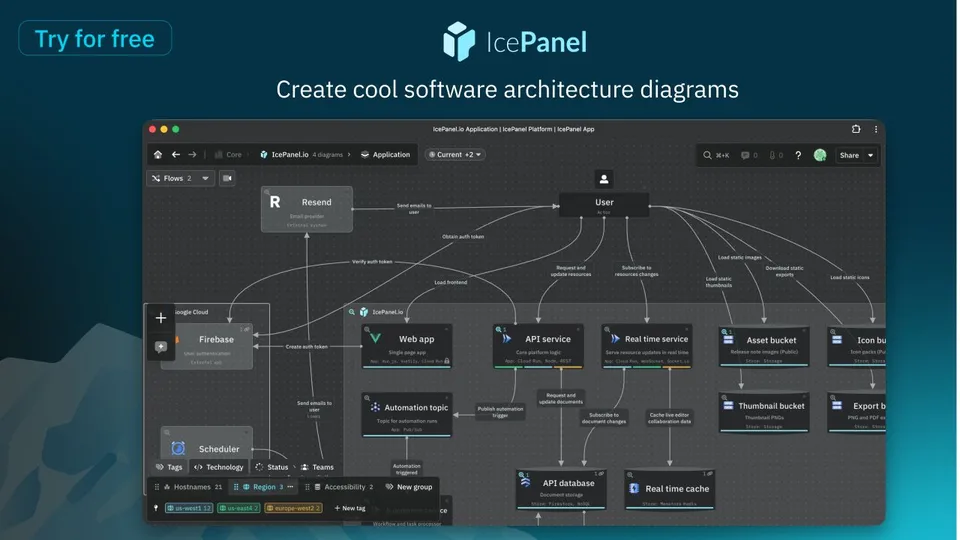960x540 pixels.
Task: Switch to the Teams tab
Action: 317,467
